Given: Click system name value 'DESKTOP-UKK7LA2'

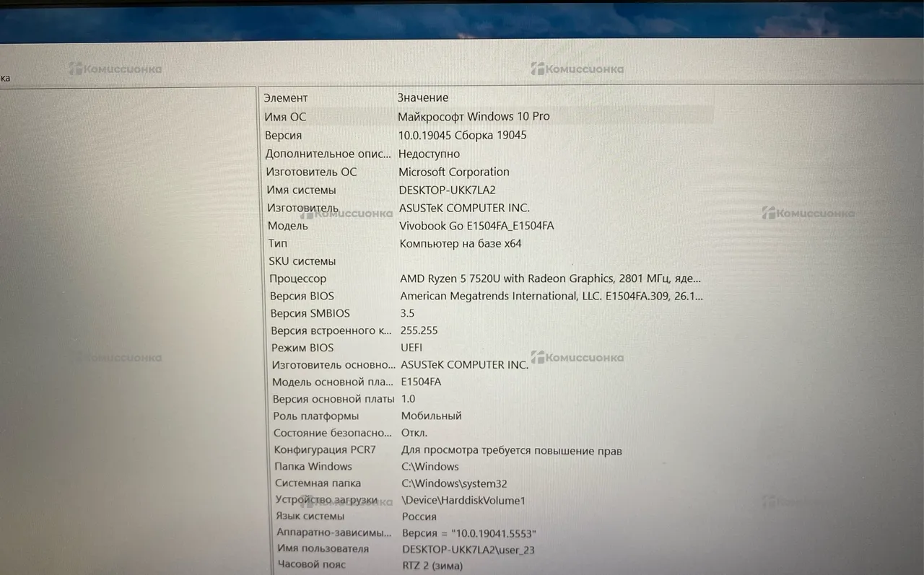Looking at the screenshot, I should click(448, 190).
